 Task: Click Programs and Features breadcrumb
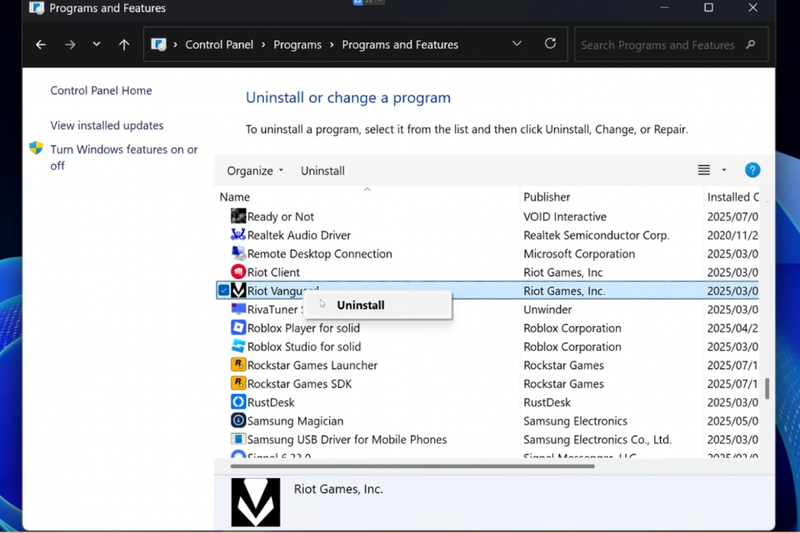pyautogui.click(x=400, y=45)
